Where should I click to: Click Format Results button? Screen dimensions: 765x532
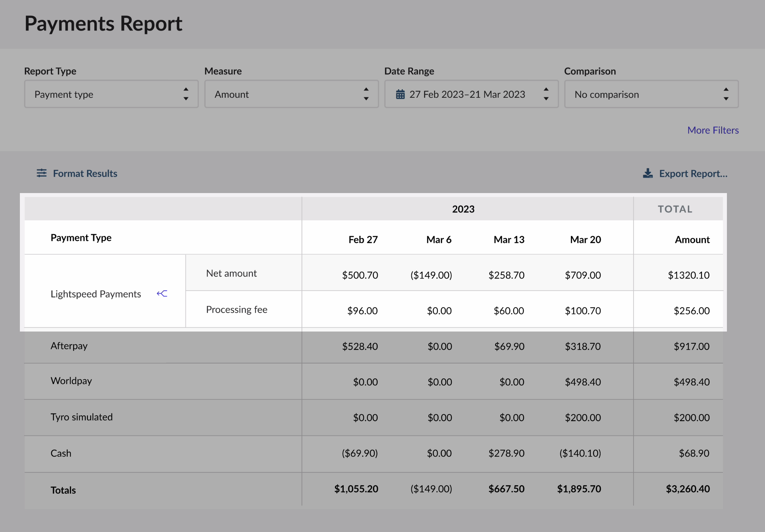(x=85, y=174)
